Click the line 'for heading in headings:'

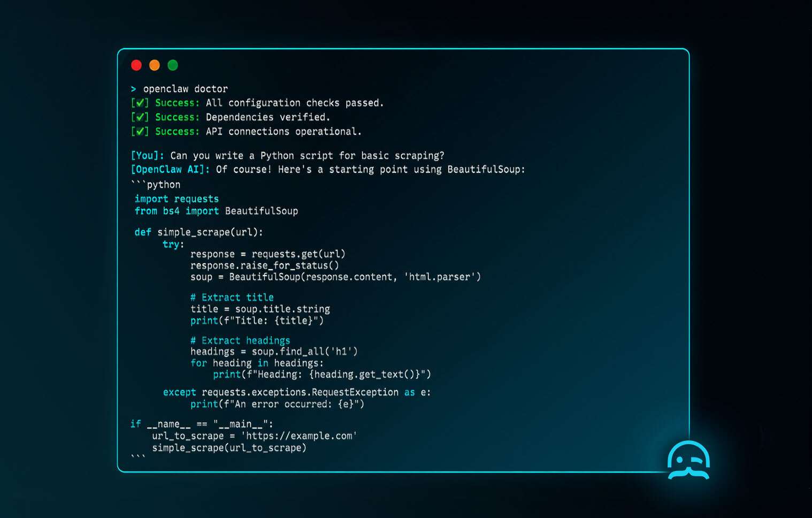click(x=257, y=363)
